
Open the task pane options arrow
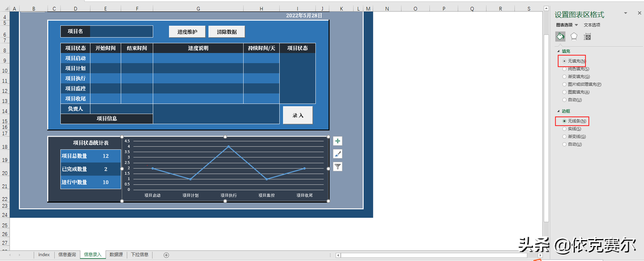(x=625, y=13)
